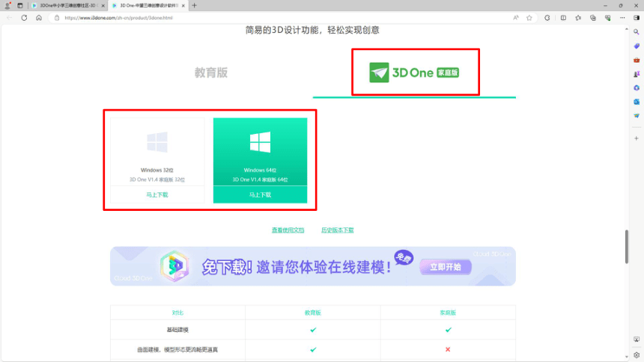Open sidebar Games chess icon
This screenshot has width=644, height=362.
tap(637, 74)
